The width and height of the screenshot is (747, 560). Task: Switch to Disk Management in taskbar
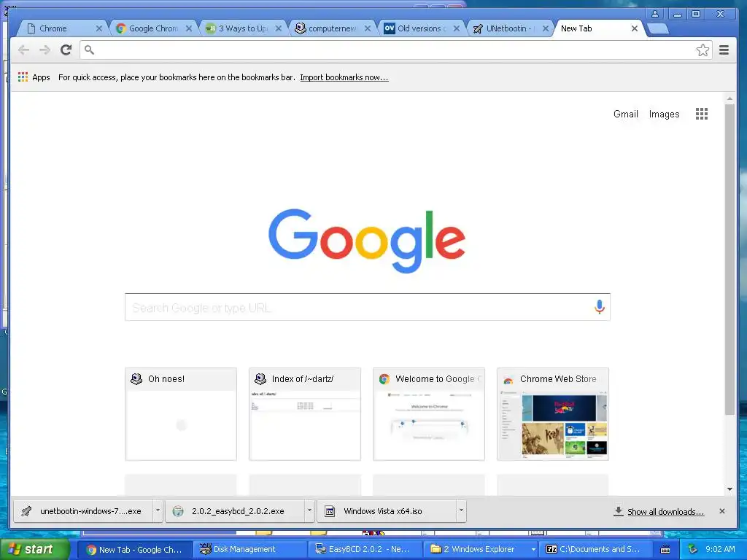click(251, 550)
